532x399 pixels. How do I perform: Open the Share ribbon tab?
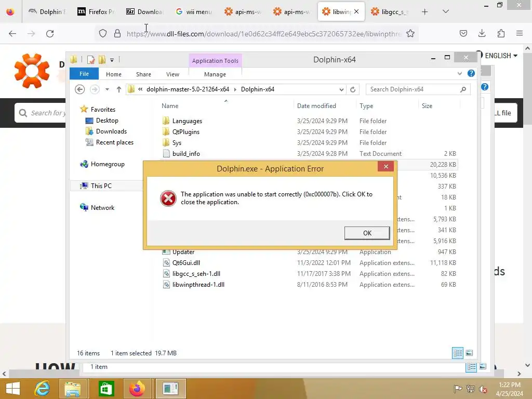(x=143, y=74)
